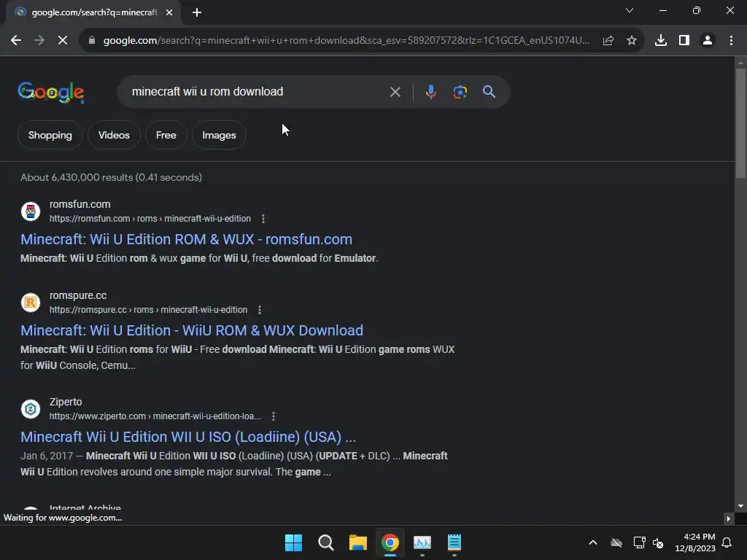Open the tab search dropdown
Image resolution: width=747 pixels, height=560 pixels.
(630, 10)
